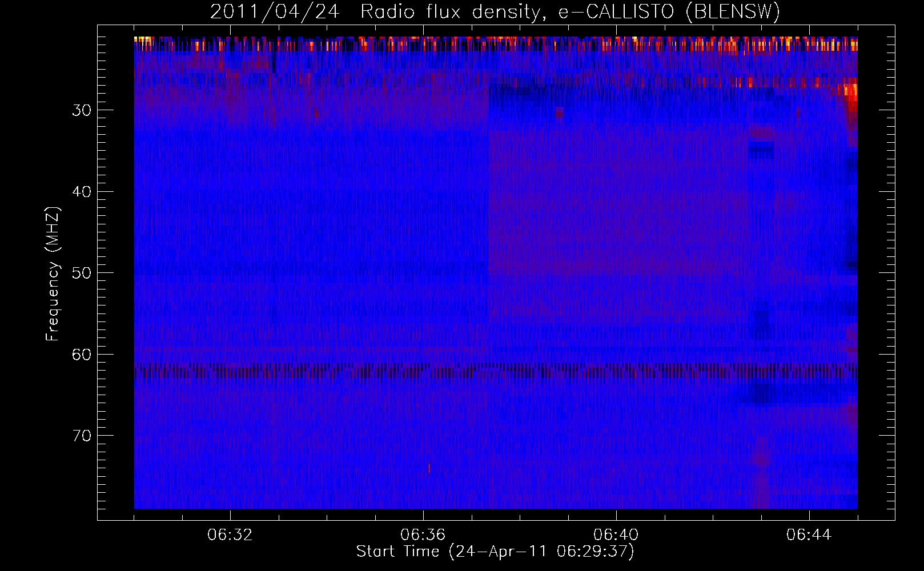Click the 'Start Time (24-Apr-11 06:29:37)' label
Viewport: 924px width, 571px height.
(495, 552)
